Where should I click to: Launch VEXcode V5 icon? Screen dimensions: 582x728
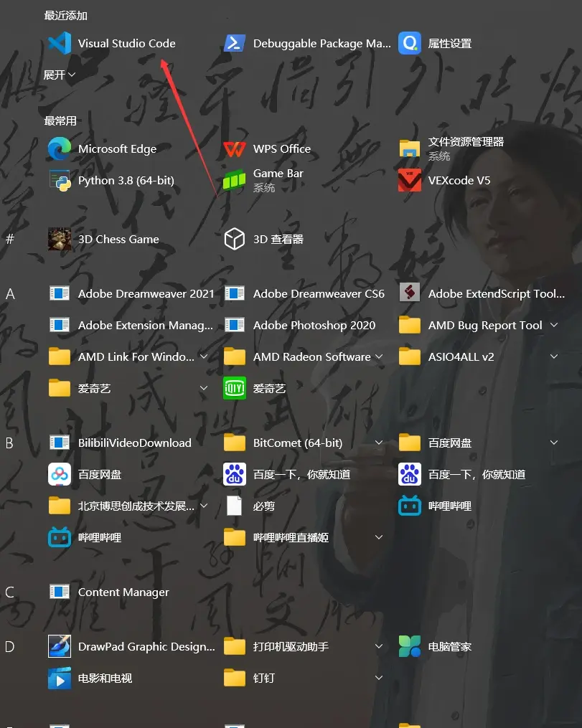click(x=410, y=180)
